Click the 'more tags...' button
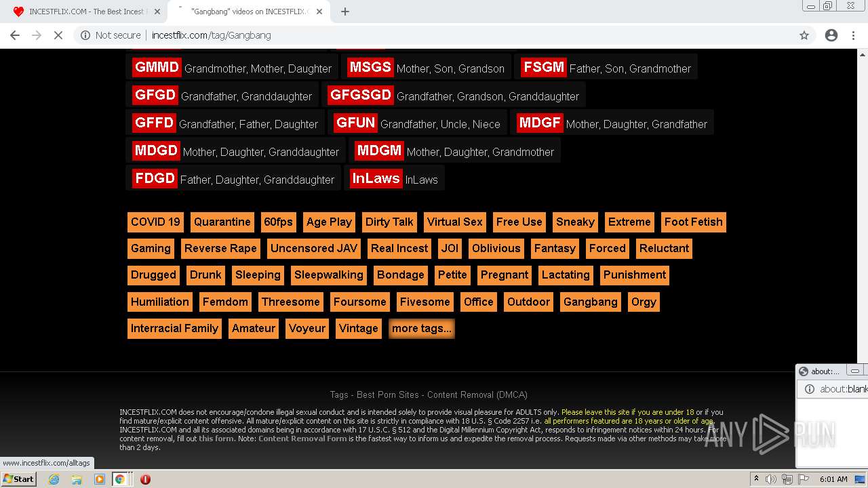 (x=422, y=328)
